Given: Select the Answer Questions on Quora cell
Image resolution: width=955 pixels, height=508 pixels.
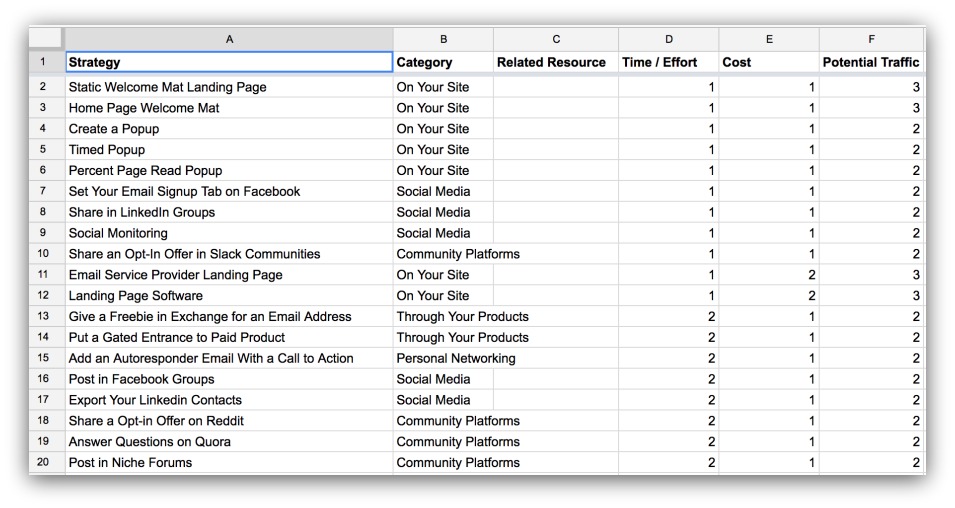Looking at the screenshot, I should pos(229,441).
